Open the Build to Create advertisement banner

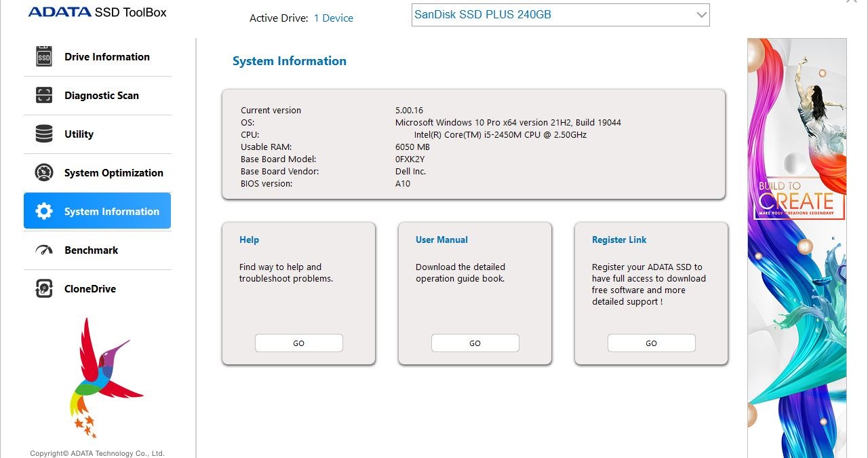click(x=797, y=248)
